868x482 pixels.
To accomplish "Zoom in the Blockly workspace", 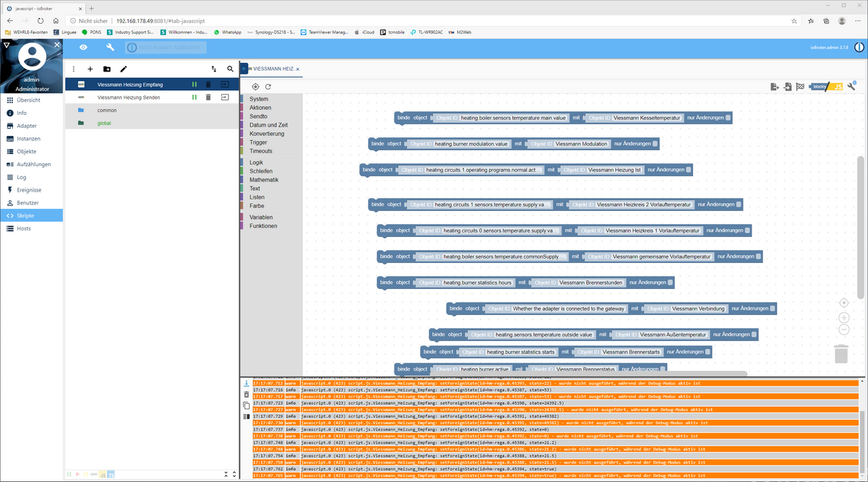I will tap(843, 317).
